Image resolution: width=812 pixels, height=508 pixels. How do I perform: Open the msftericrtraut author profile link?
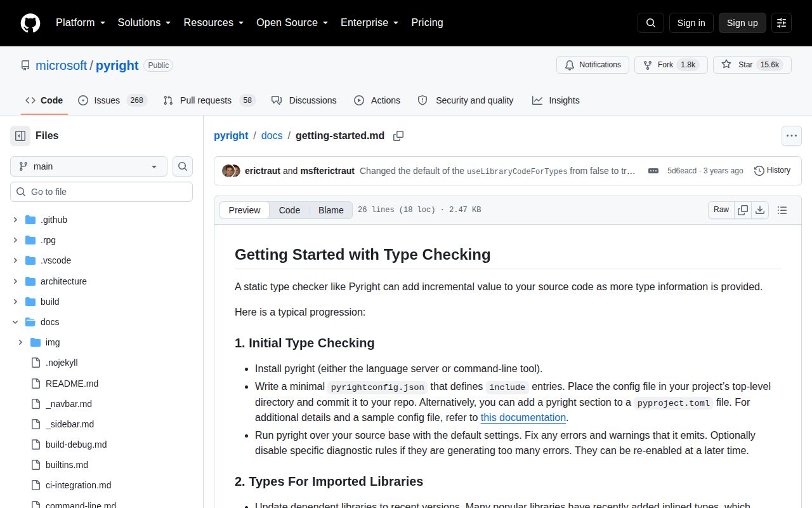pyautogui.click(x=327, y=171)
